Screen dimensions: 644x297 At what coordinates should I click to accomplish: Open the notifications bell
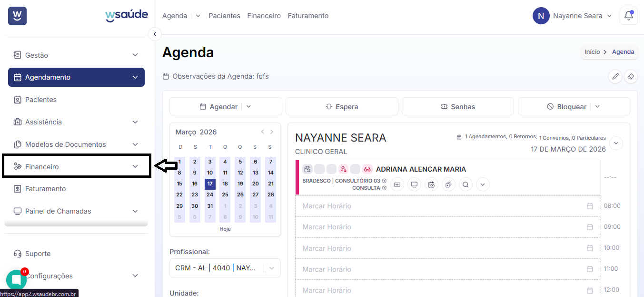pos(628,16)
